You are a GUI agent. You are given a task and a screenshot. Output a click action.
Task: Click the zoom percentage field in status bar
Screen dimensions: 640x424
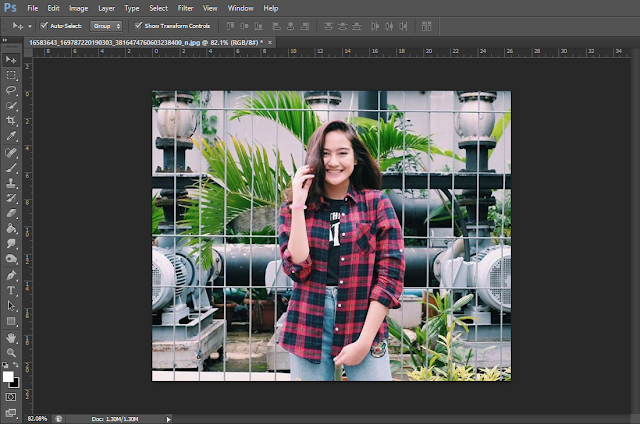coord(38,418)
